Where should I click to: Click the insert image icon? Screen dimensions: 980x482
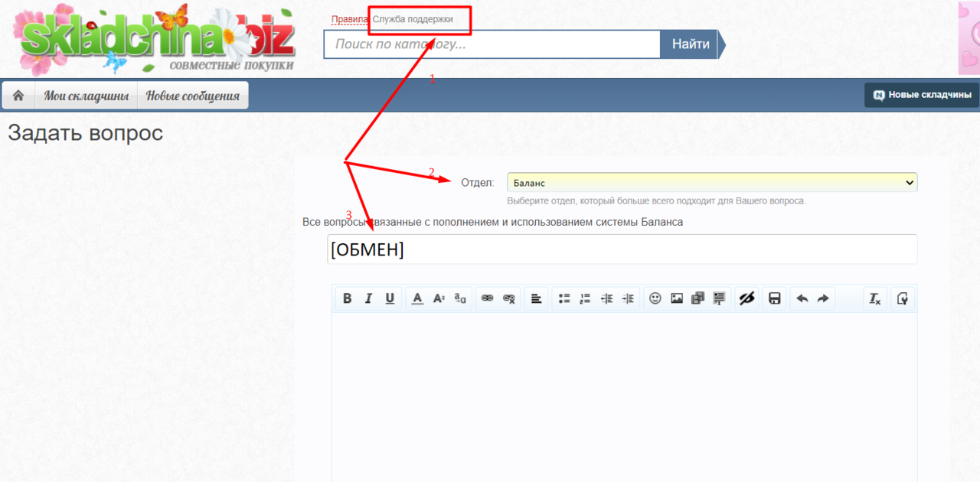[x=677, y=298]
